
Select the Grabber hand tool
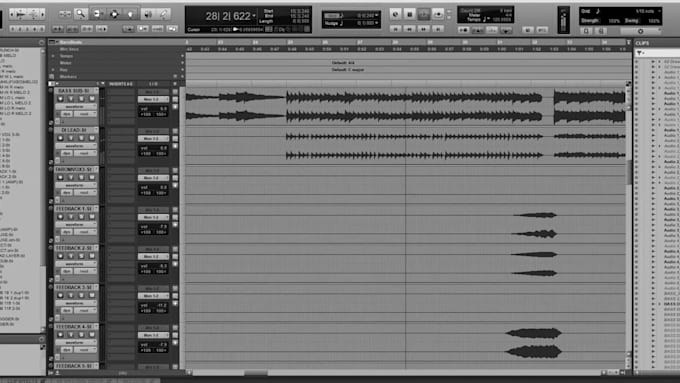131,14
